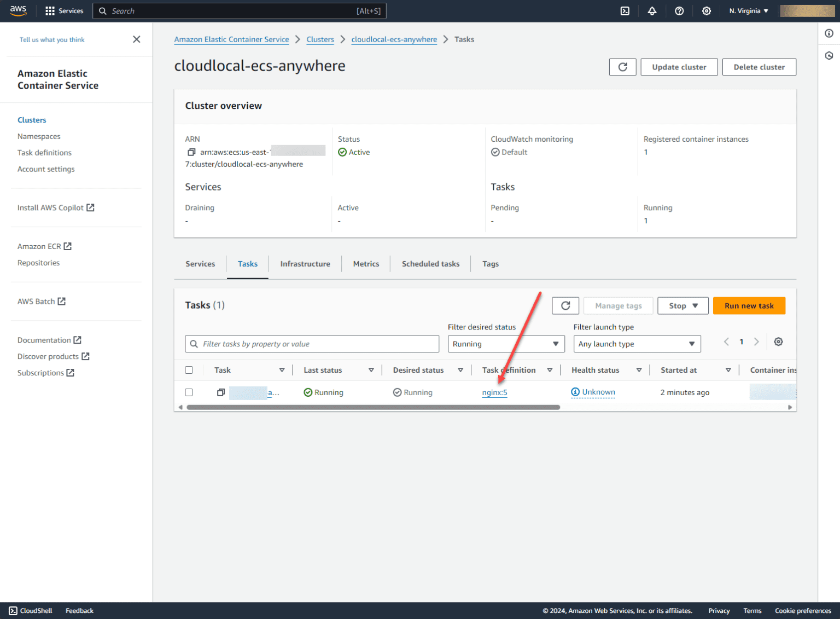The width and height of the screenshot is (840, 619).
Task: Open the Any launch type dropdown
Action: pyautogui.click(x=637, y=344)
